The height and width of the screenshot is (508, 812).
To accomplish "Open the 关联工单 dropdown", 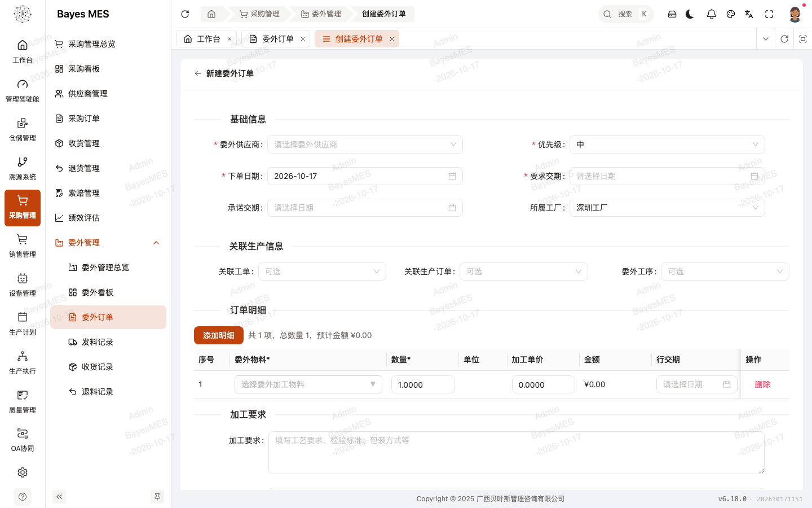I will pyautogui.click(x=322, y=271).
